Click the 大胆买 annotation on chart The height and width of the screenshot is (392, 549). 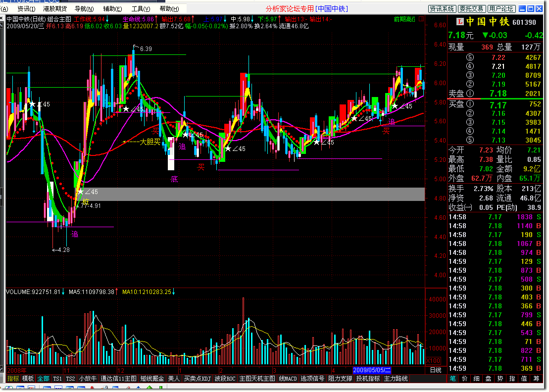150,142
